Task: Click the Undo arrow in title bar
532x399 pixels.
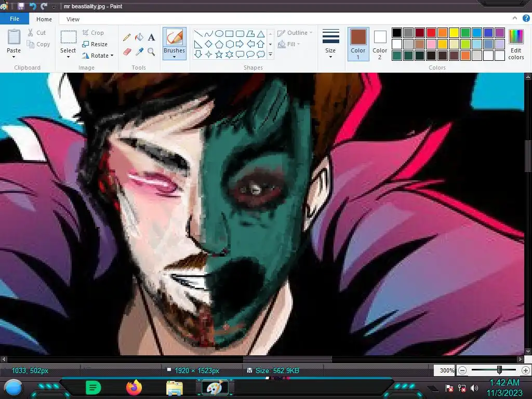Action: pos(33,6)
